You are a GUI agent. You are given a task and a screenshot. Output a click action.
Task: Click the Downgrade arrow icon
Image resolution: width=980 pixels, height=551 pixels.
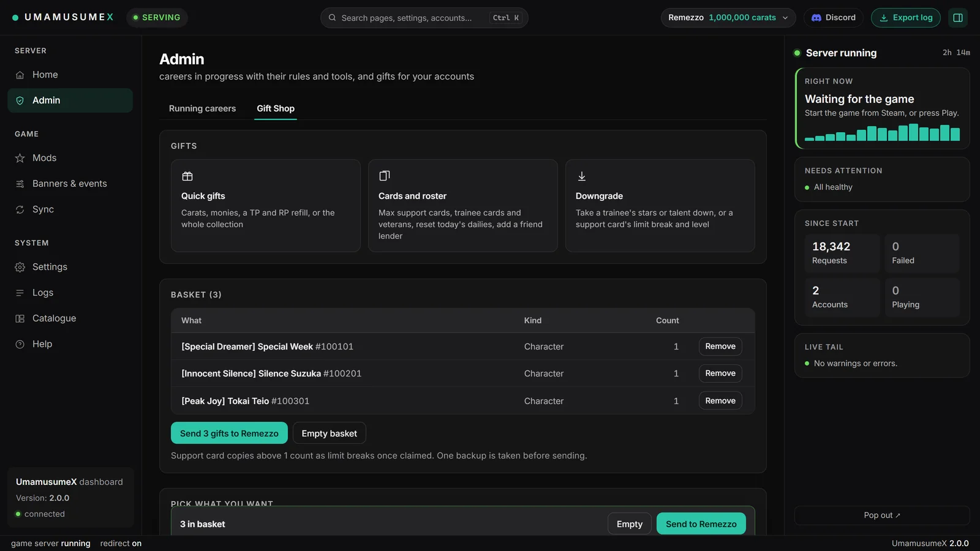click(582, 176)
